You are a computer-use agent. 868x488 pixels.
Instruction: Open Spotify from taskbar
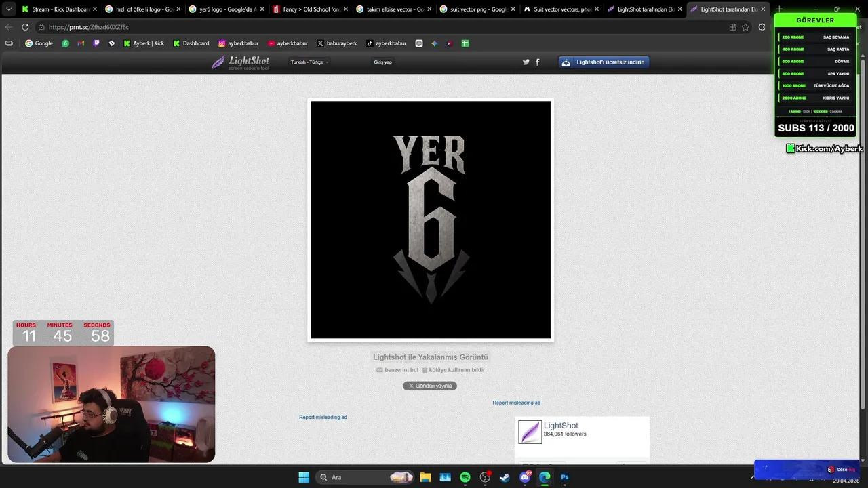(465, 477)
